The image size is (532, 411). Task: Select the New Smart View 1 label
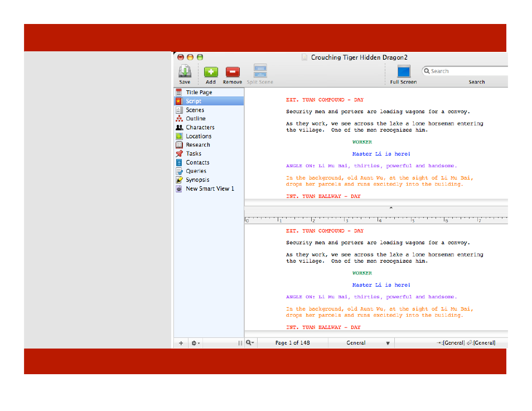click(210, 188)
